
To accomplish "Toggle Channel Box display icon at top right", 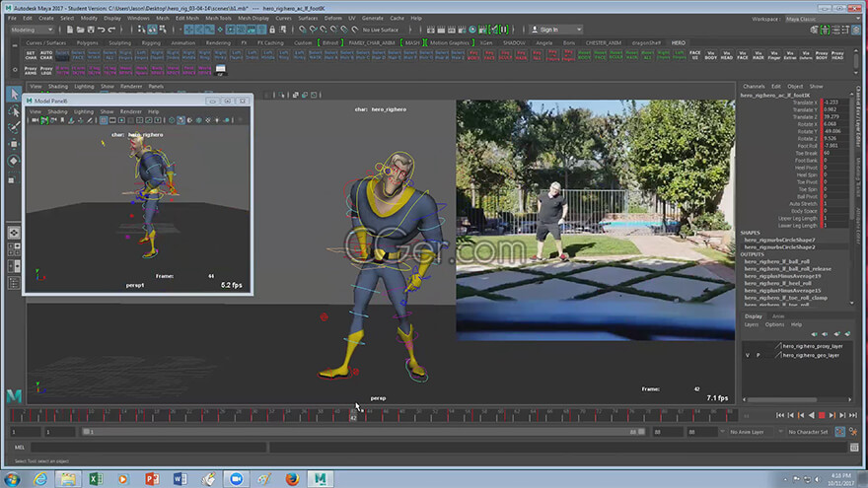I will tap(857, 30).
